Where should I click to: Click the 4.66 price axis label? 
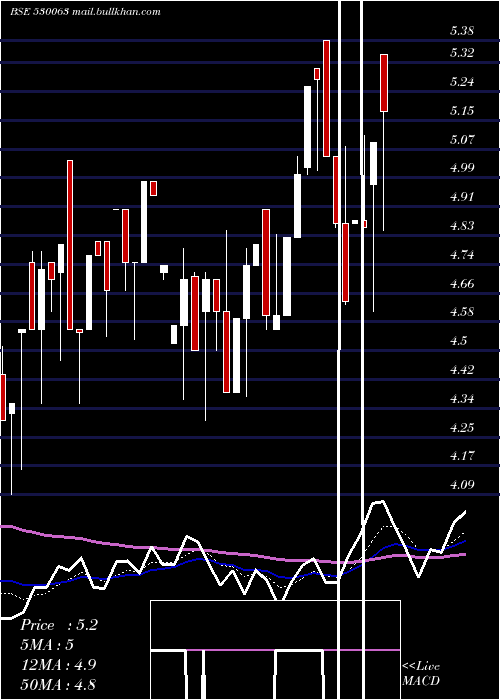pos(462,283)
